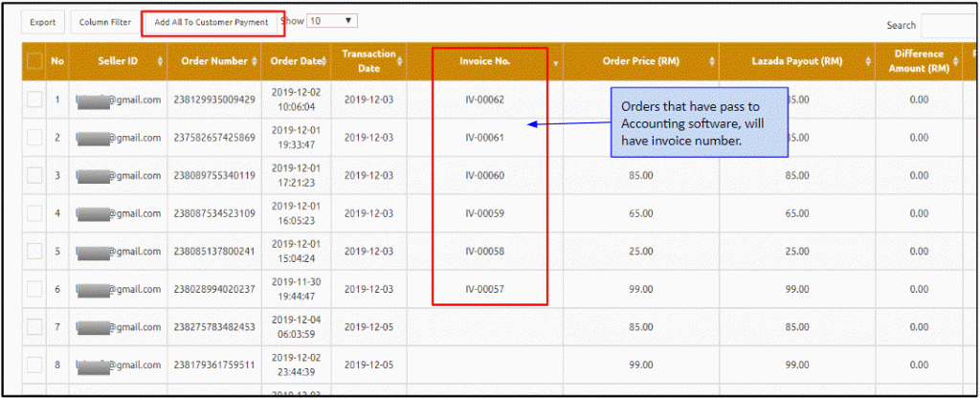This screenshot has height=398, width=980.
Task: Sort by Order Date column
Action: coord(297,61)
